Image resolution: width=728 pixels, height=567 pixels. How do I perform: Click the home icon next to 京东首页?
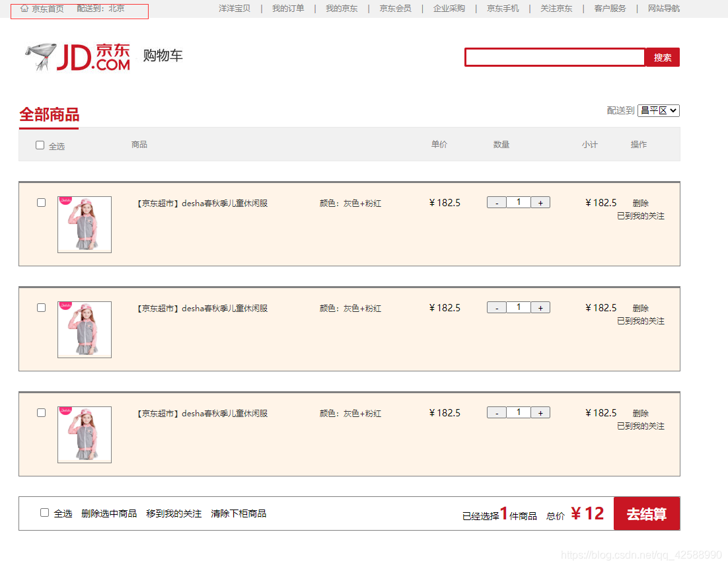(24, 9)
